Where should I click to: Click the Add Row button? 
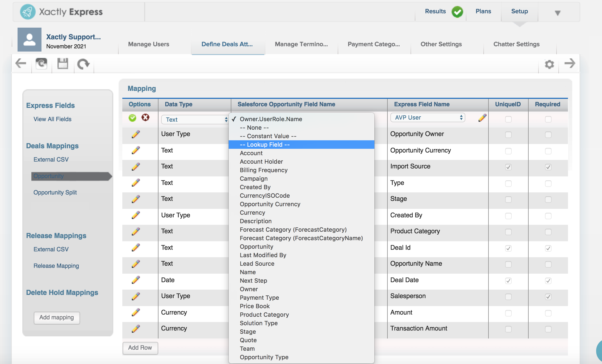click(140, 348)
